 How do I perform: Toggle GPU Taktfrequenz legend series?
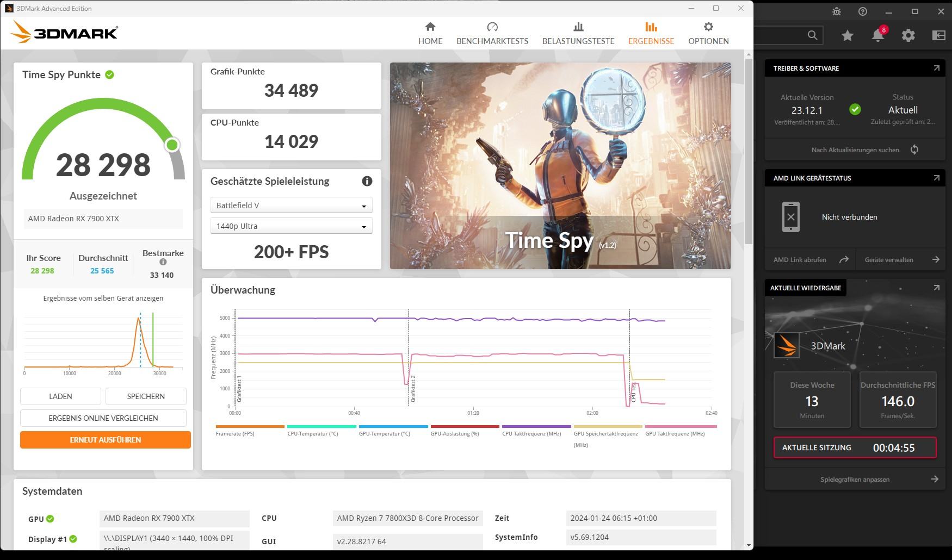[x=680, y=431]
